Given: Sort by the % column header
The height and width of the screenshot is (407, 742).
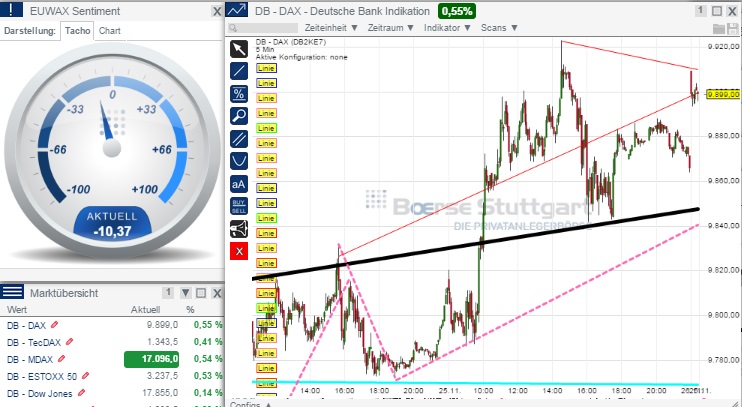Looking at the screenshot, I should pos(190,310).
